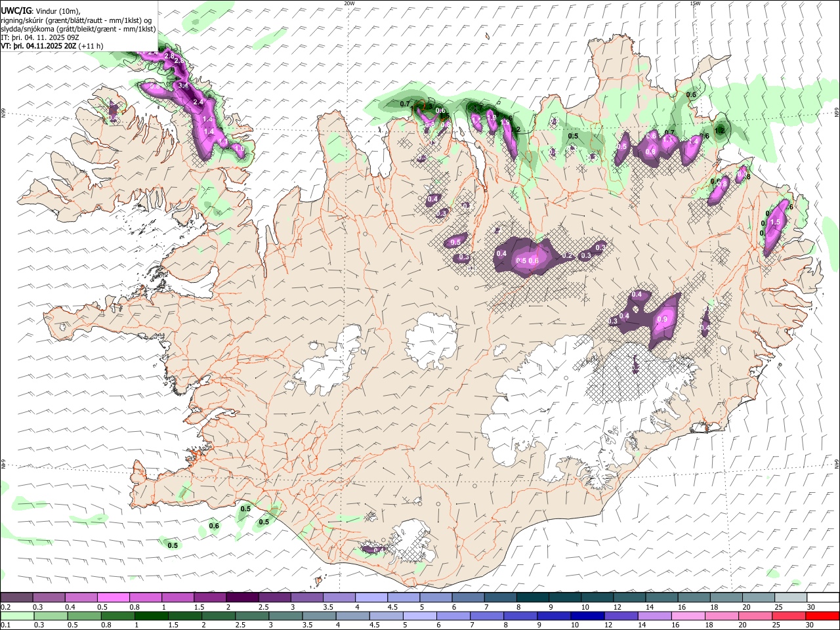Click the 1.0 snowfall value at the Westfjords band end
Screen dimensions: 840x630
click(240, 149)
